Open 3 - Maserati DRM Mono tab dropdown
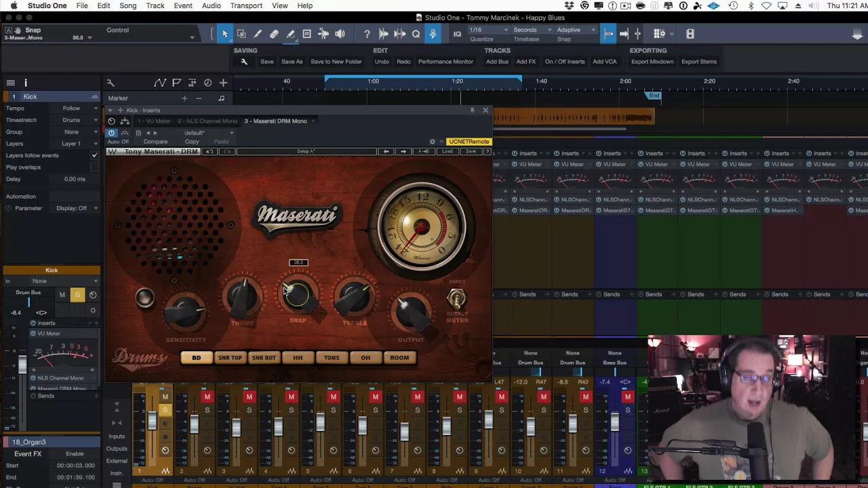This screenshot has width=868, height=488. [x=313, y=121]
